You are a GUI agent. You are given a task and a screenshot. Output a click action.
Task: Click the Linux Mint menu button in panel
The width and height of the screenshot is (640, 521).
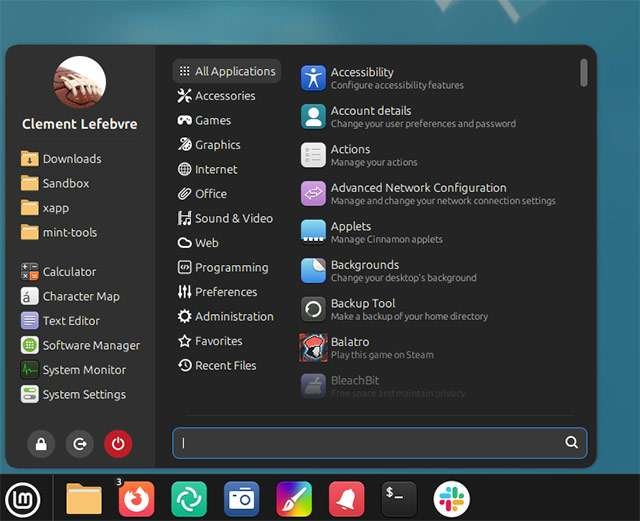(x=23, y=499)
